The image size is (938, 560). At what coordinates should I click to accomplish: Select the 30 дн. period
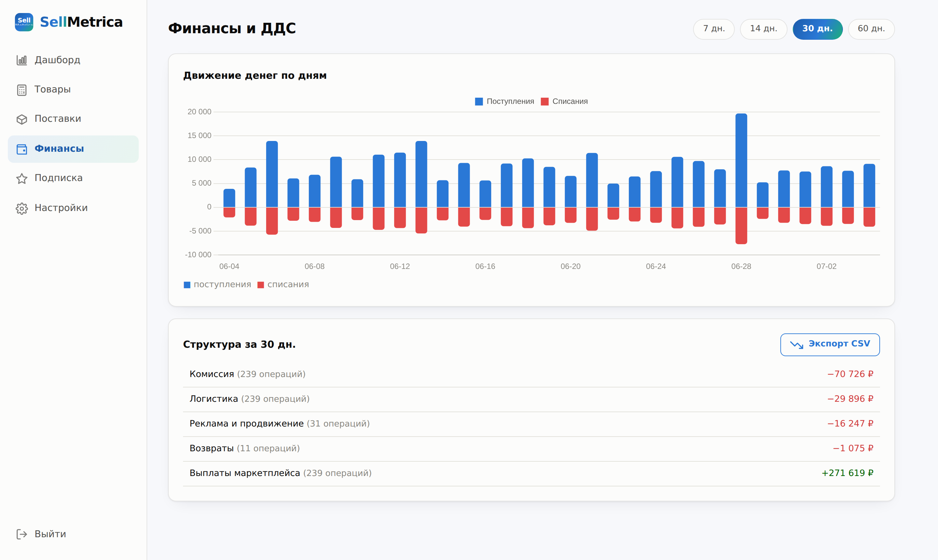coord(817,29)
